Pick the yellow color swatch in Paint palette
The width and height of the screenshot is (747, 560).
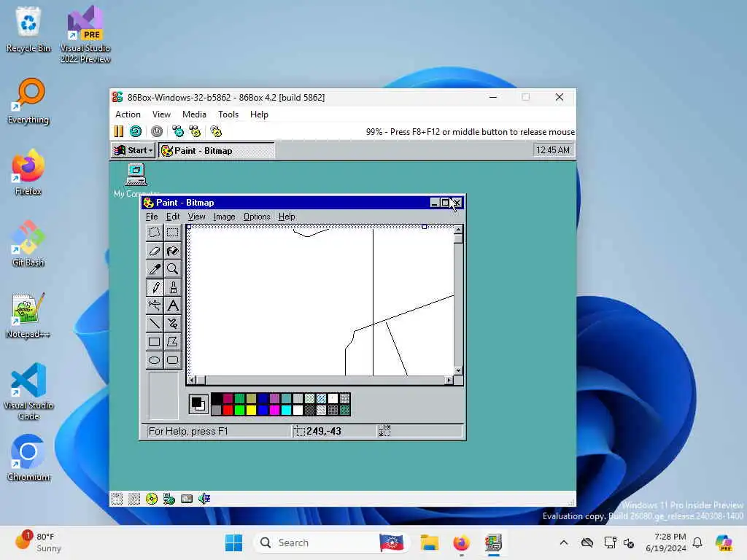[251, 410]
